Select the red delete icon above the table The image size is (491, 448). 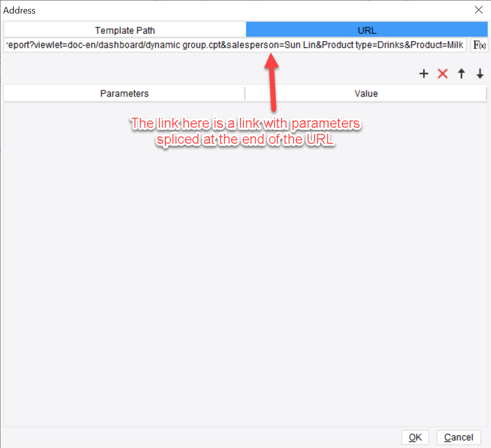click(442, 73)
